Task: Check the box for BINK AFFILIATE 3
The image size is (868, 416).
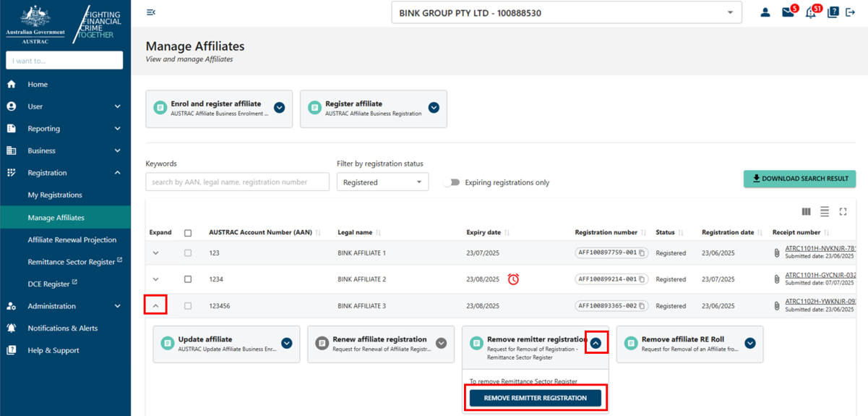Action: coord(188,306)
